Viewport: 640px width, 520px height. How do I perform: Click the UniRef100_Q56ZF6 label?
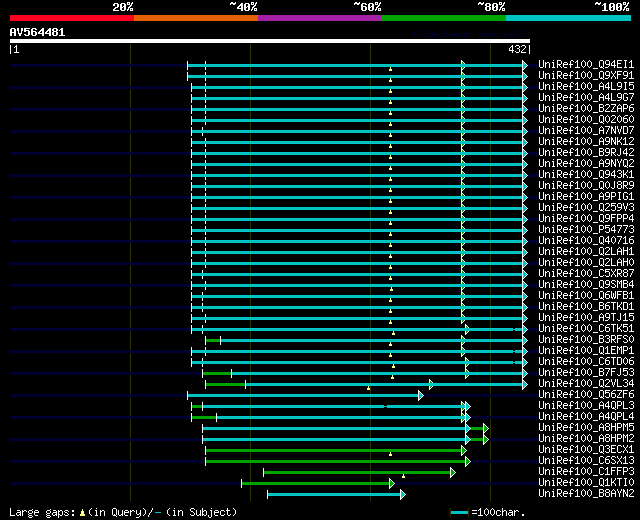[586, 395]
